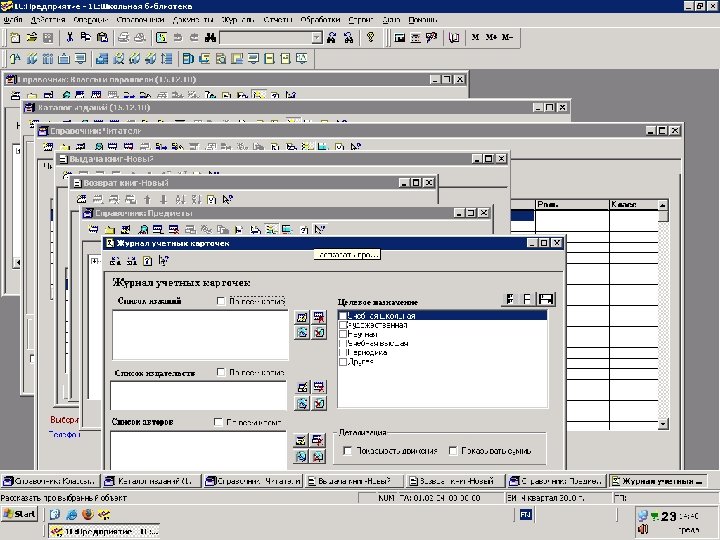Switch to 'Выдача книг-Новый' window tab
The image size is (720, 540).
[354, 481]
